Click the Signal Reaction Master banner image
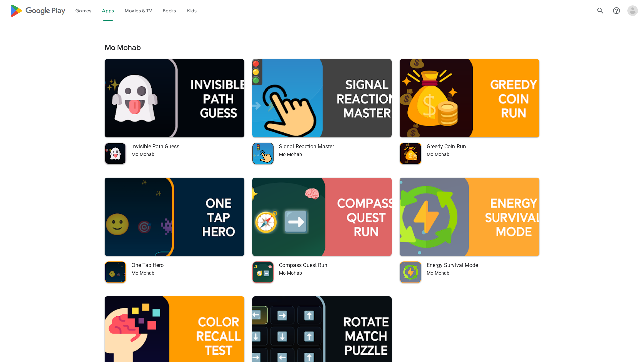The height and width of the screenshot is (362, 644). (322, 98)
